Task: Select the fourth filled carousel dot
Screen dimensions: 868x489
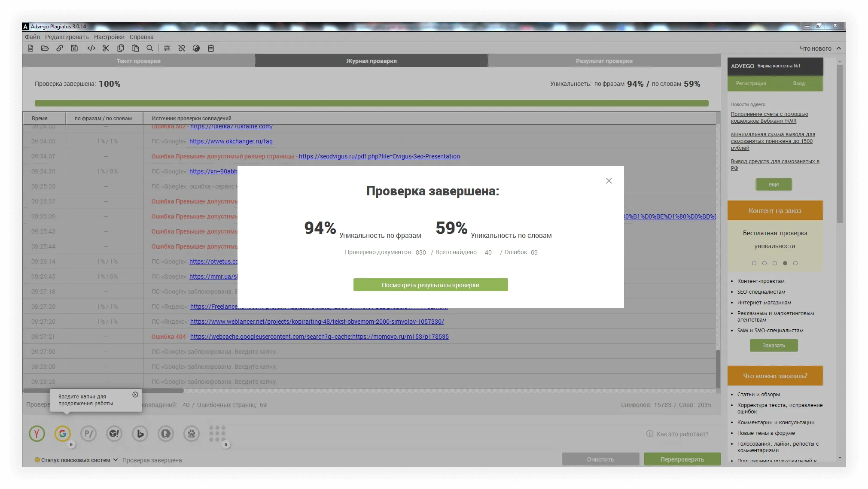Action: pyautogui.click(x=785, y=263)
